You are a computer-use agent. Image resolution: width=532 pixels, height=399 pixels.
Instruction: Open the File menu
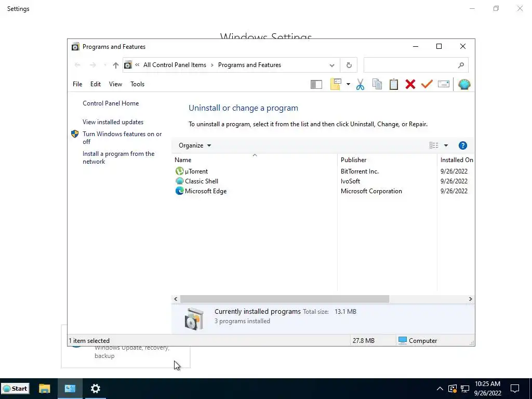point(77,84)
